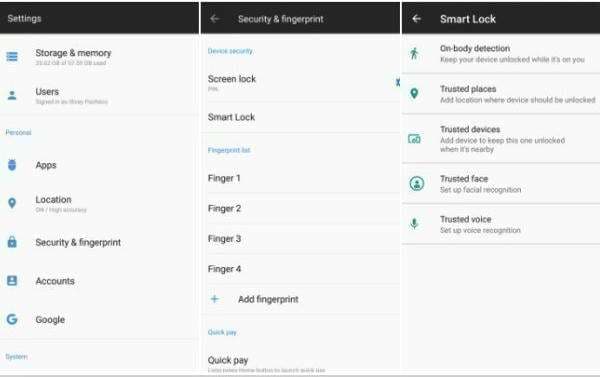Click the Location pin icon in Settings

click(12, 203)
